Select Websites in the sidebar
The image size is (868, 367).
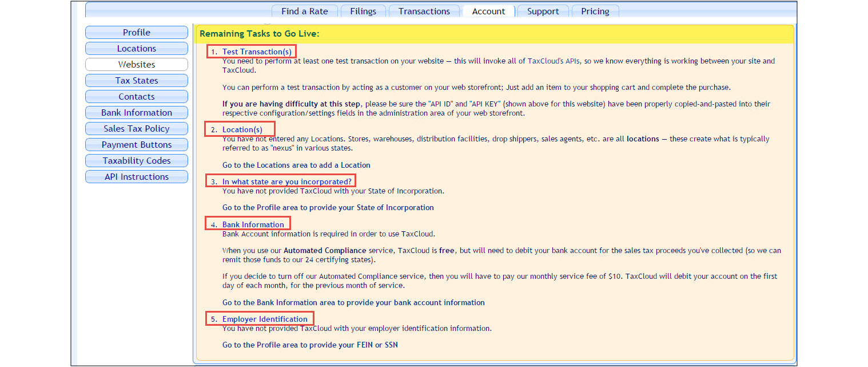coord(137,65)
